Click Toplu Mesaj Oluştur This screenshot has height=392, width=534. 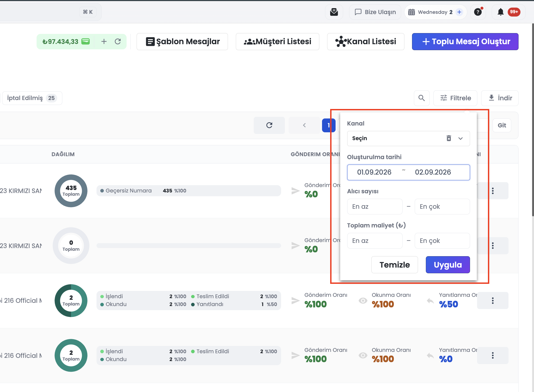pos(465,41)
